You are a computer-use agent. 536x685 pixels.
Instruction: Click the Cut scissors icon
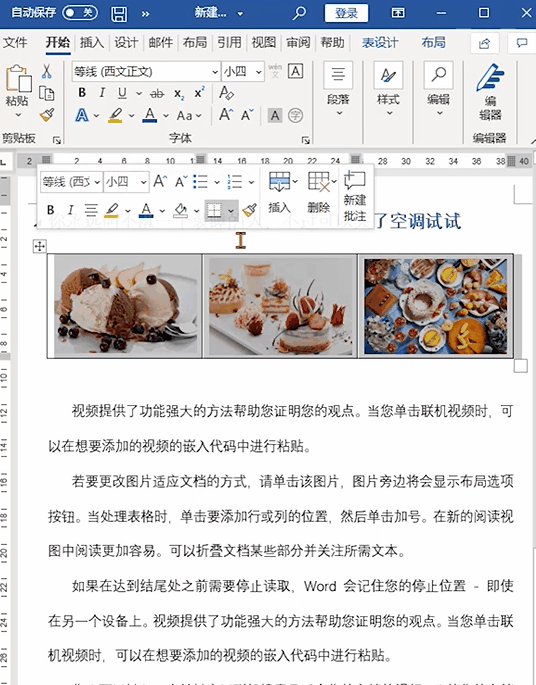tap(46, 71)
